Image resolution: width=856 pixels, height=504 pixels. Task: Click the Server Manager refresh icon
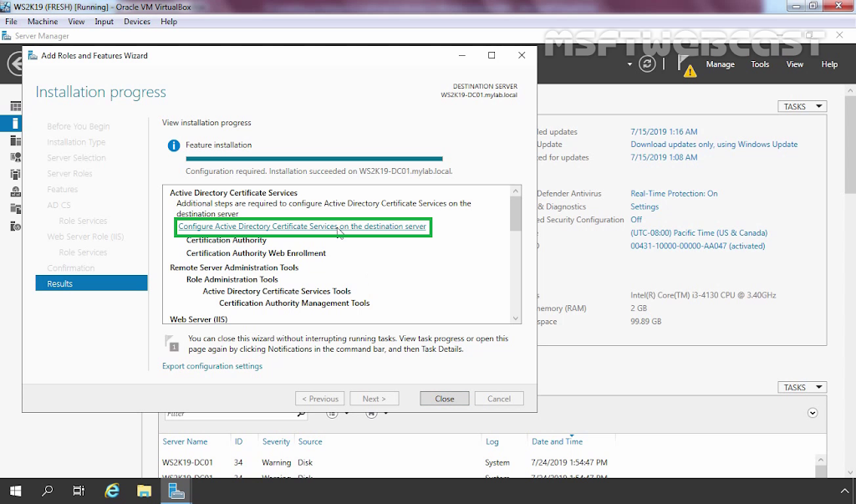tap(647, 64)
